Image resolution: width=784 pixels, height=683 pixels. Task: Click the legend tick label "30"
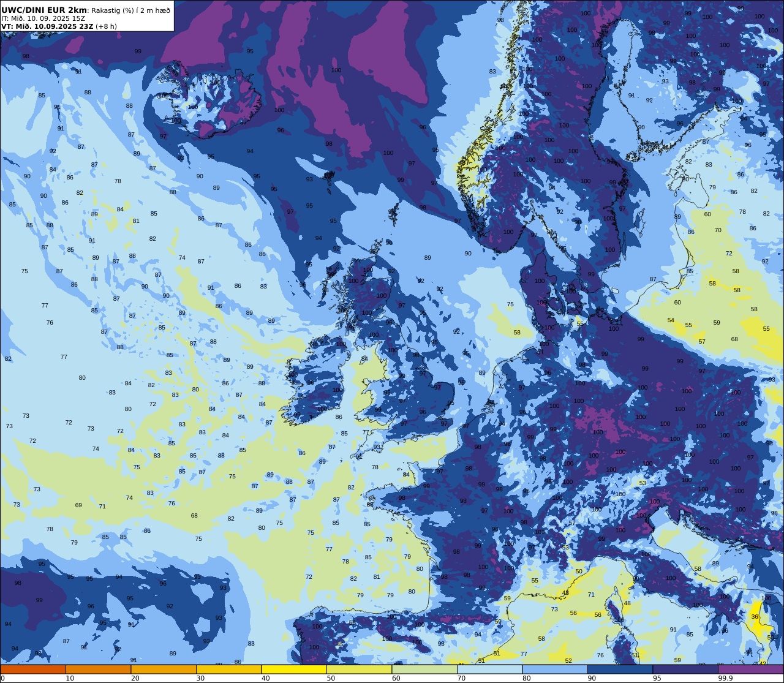200,678
